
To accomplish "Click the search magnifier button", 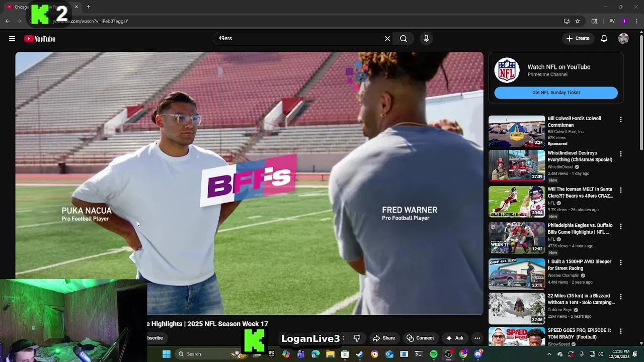I will click(404, 38).
